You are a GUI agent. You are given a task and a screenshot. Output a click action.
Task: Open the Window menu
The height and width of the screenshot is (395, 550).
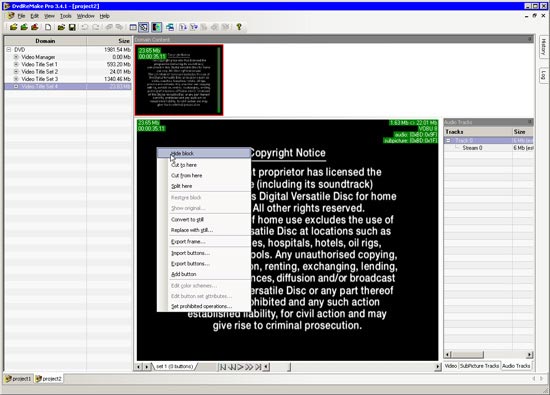[x=86, y=16]
